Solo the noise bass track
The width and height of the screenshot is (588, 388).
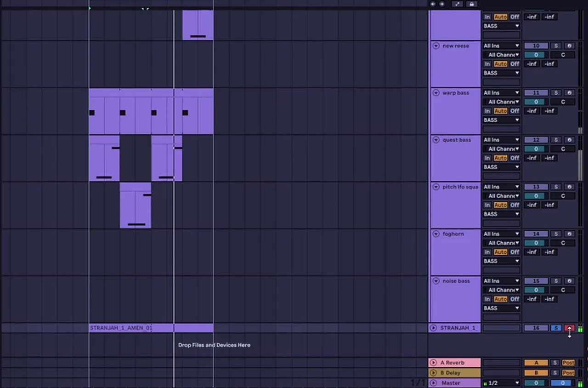coord(556,281)
